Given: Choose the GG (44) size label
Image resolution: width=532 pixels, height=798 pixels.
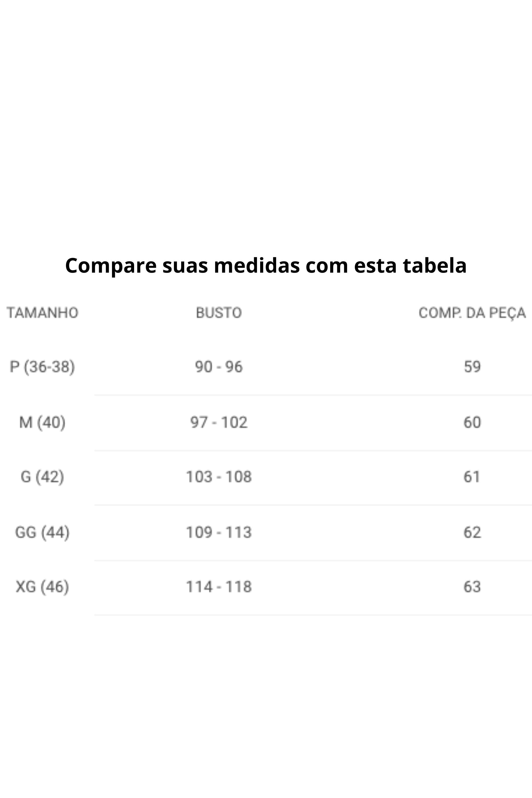Looking at the screenshot, I should (x=42, y=532).
